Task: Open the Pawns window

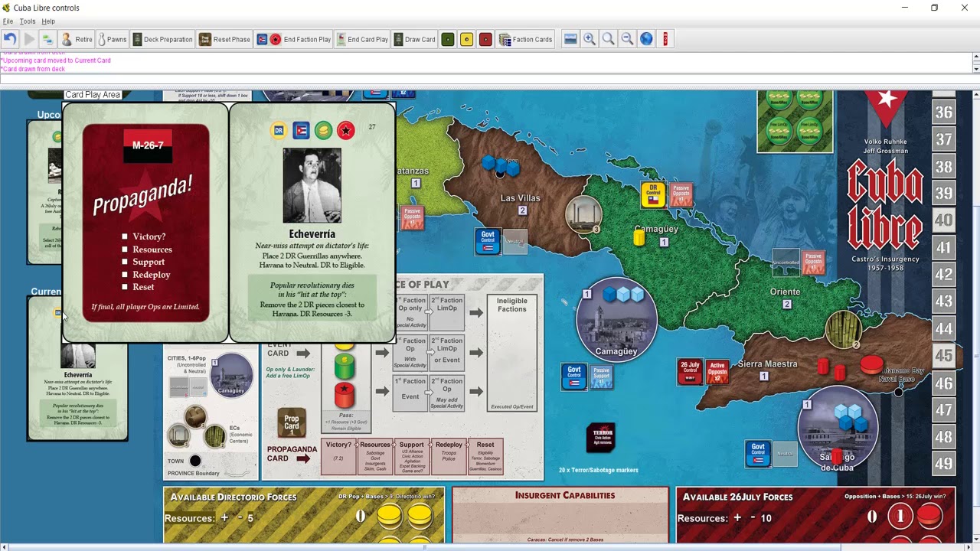Action: 112,39
